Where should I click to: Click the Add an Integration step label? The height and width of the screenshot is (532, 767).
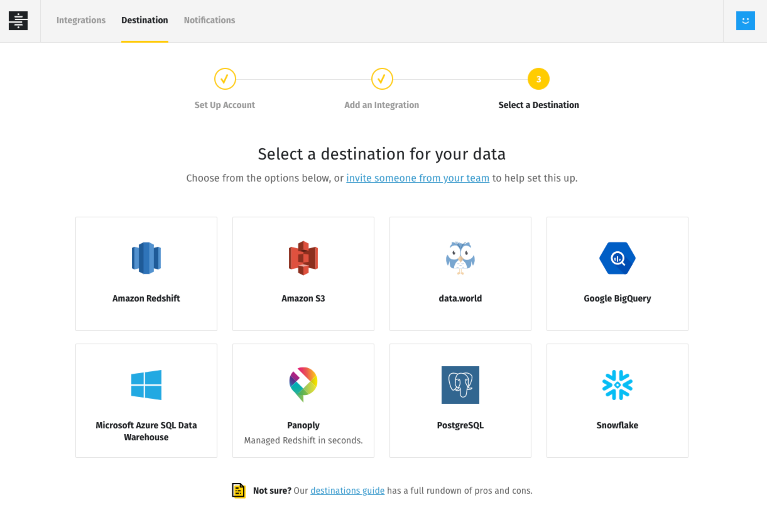[382, 105]
